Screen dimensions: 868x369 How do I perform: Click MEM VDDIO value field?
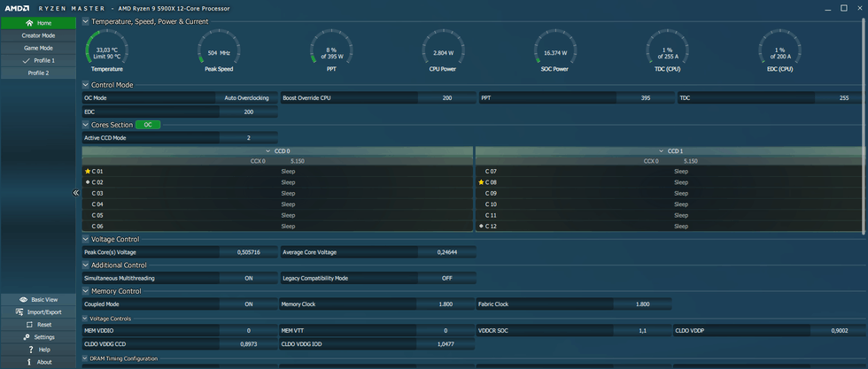[x=249, y=330]
